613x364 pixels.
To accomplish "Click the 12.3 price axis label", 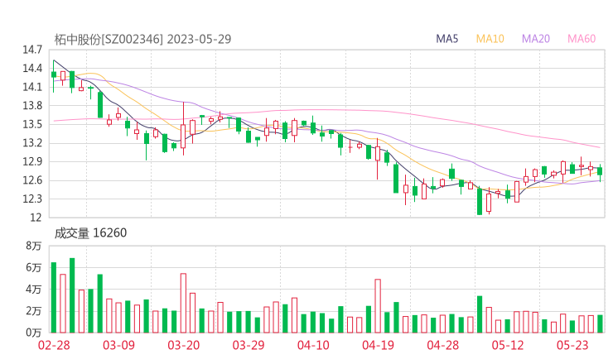I will pos(32,199).
